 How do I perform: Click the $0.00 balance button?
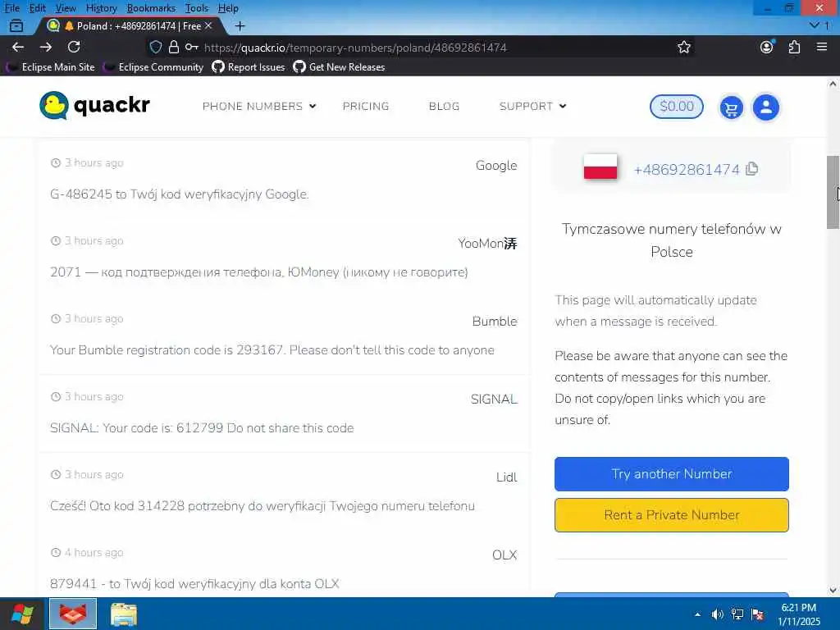(x=676, y=106)
